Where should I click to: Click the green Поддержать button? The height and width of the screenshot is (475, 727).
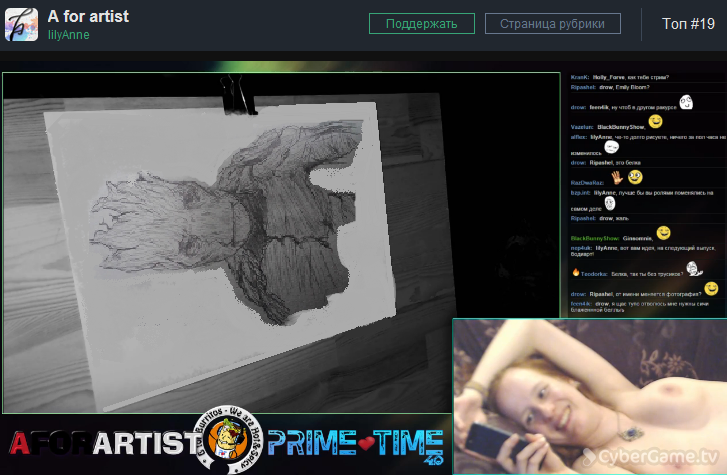coord(421,24)
